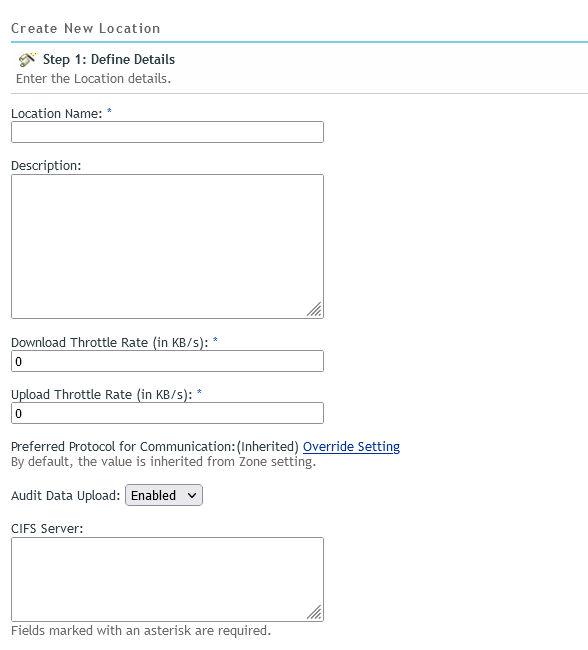Open the Audit Data Upload dropdown
Viewport: 588px width, 650px height.
point(164,495)
